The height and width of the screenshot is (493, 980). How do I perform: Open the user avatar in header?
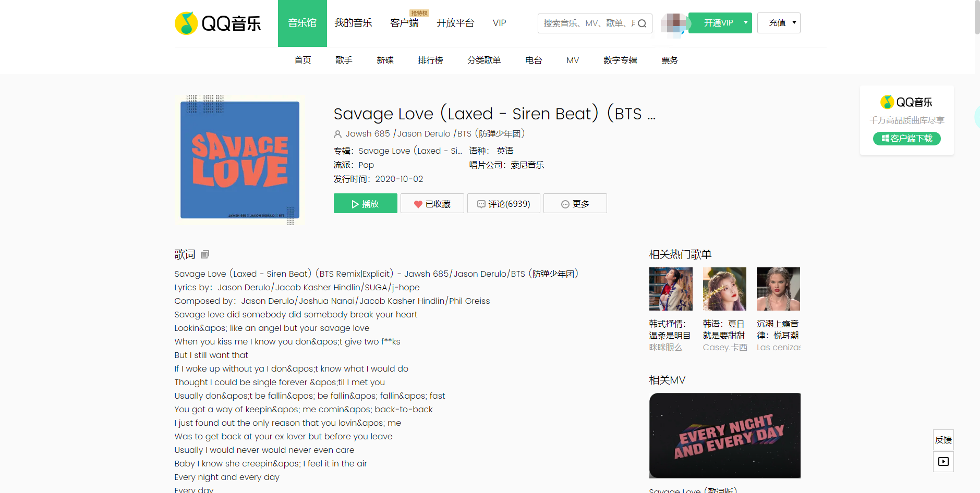tap(674, 23)
